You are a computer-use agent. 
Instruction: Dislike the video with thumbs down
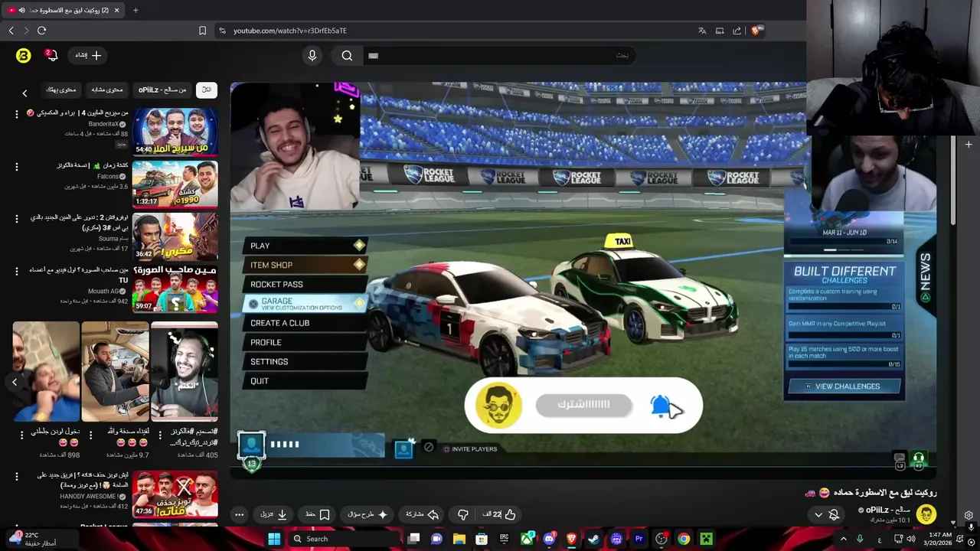[x=462, y=514]
